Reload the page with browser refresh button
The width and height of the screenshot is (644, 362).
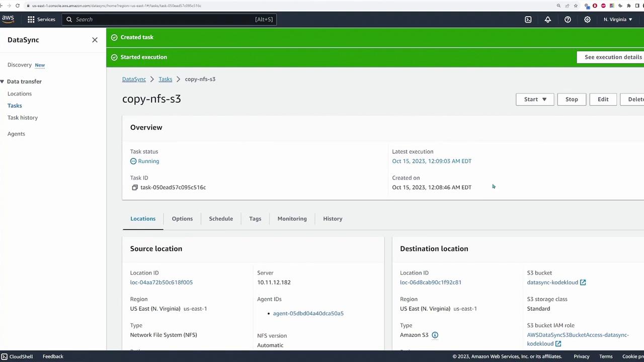coord(18,6)
